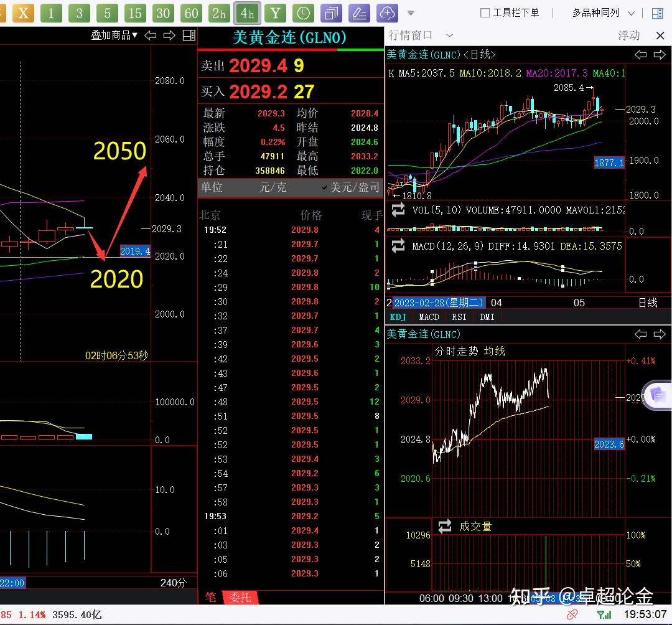This screenshot has width=672, height=625.
Task: Toggle the side panel layout icon beside 叠加商品
Action: [189, 35]
